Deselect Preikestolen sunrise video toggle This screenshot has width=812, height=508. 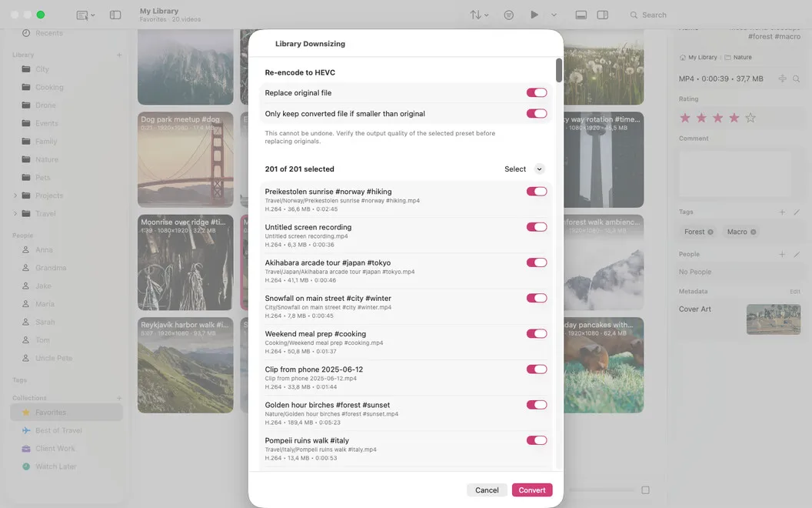coord(537,192)
